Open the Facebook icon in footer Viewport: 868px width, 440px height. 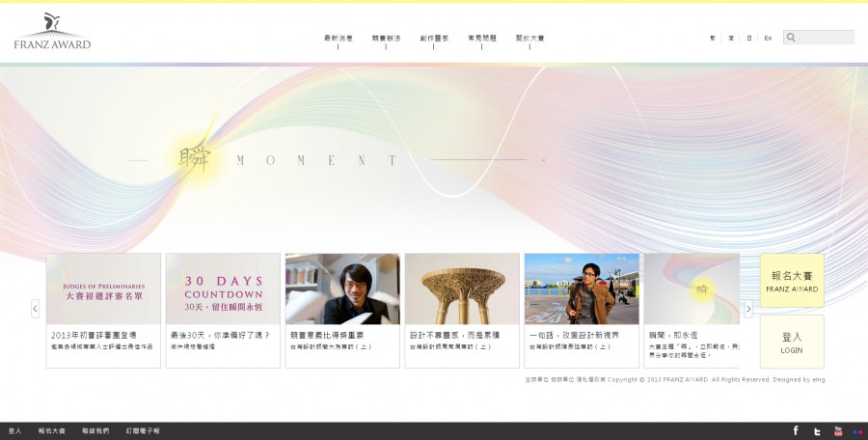[x=796, y=430]
